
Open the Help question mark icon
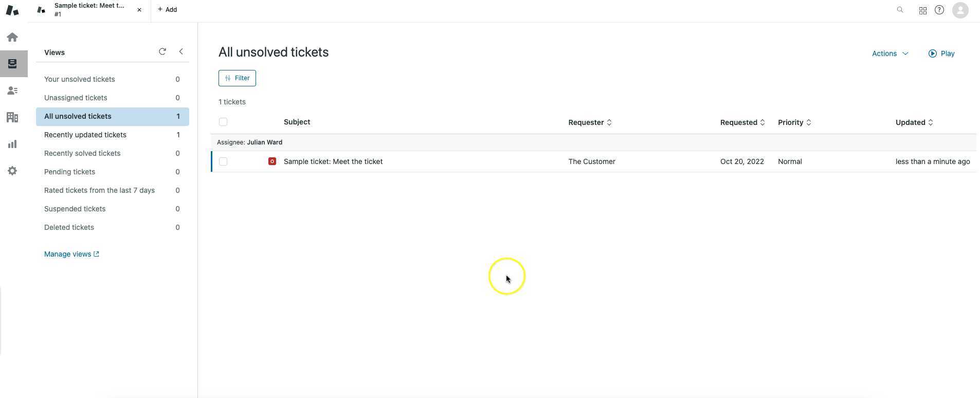[x=939, y=10]
